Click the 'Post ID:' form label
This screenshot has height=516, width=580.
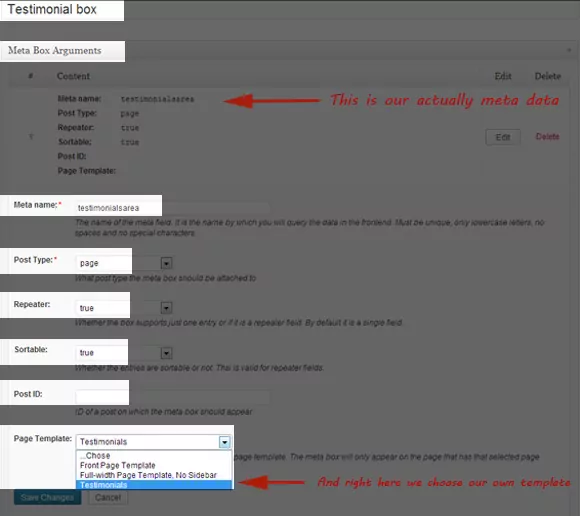[x=28, y=394]
